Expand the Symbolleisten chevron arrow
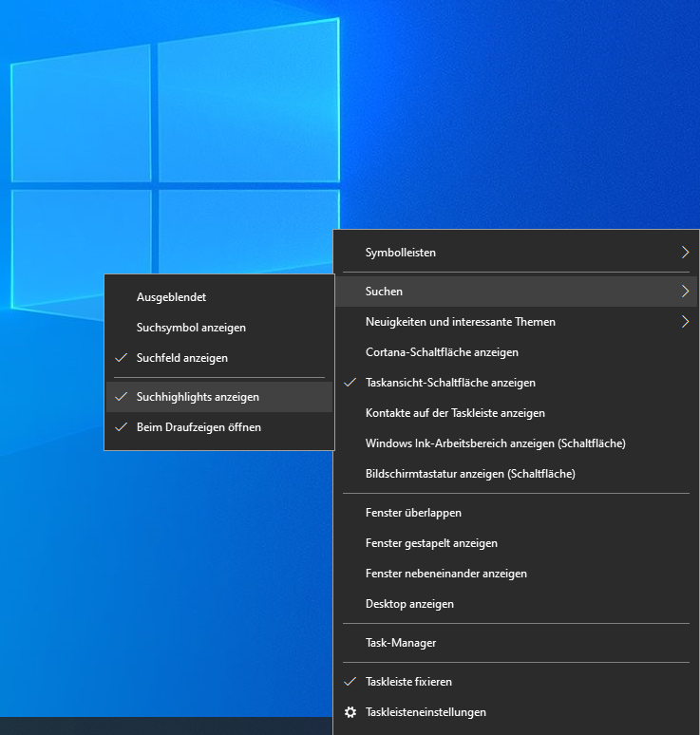The height and width of the screenshot is (735, 700). (685, 253)
